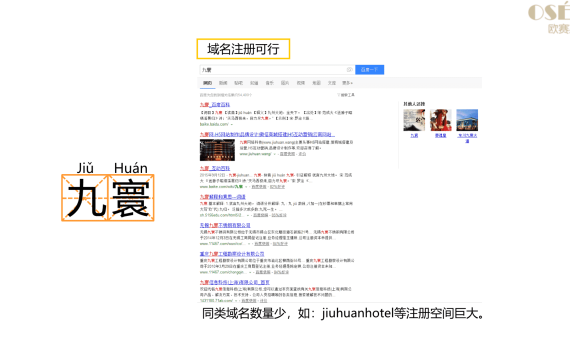Image resolution: width=570 pixels, height=360 pixels.
Task: Click the blue-sky building related thumbnail
Action: click(x=467, y=120)
